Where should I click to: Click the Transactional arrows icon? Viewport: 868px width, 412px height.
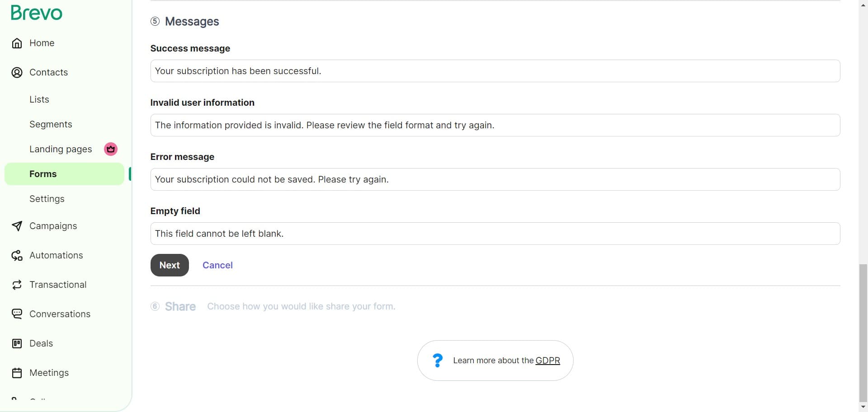click(17, 285)
